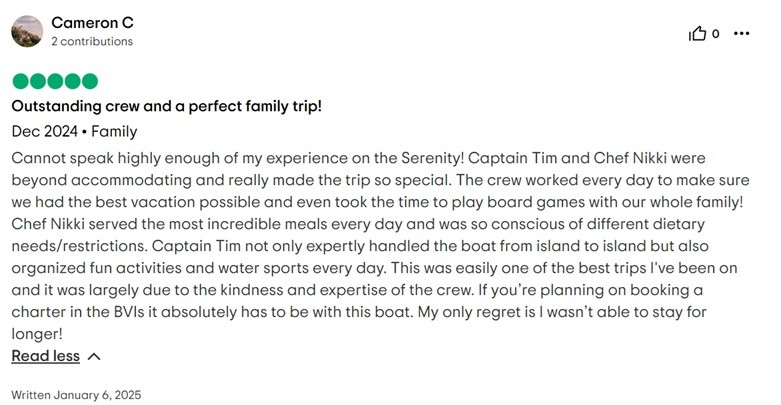
Task: Click the 'Written January 6, 2025' date
Action: point(76,394)
